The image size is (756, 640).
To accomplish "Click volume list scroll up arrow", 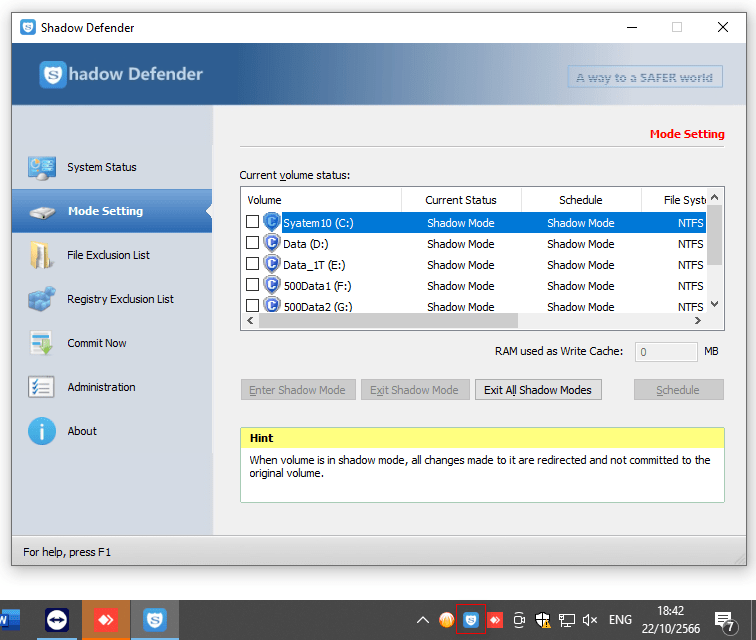I will click(715, 197).
